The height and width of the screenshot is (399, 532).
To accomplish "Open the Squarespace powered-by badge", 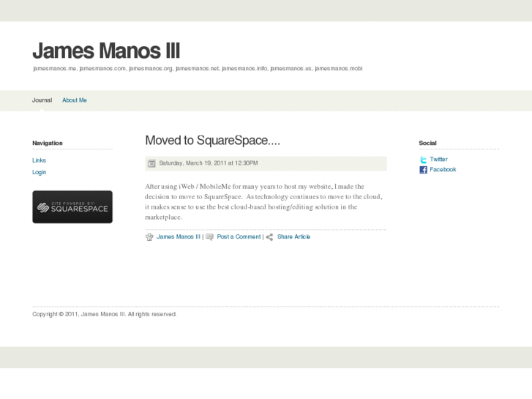I will click(72, 206).
